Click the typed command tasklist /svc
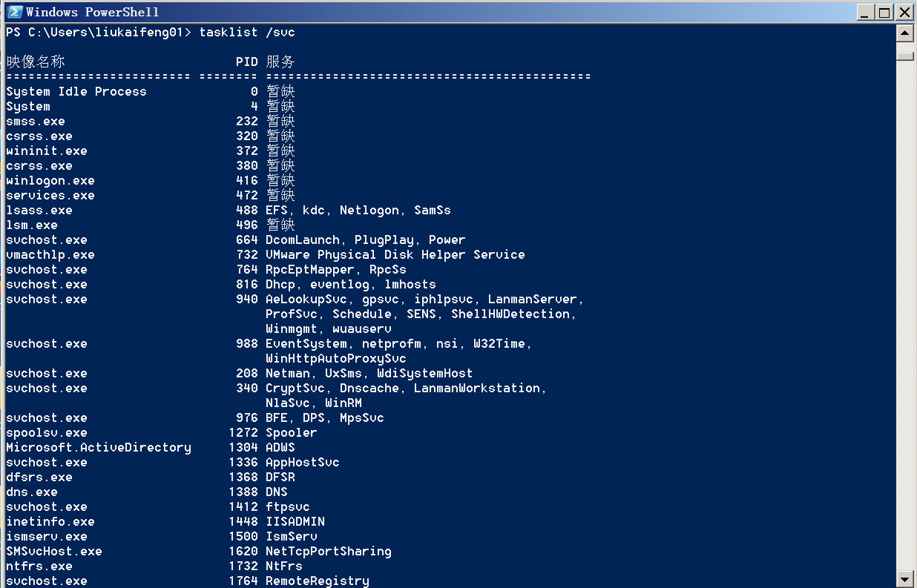The height and width of the screenshot is (588, 917). point(247,33)
